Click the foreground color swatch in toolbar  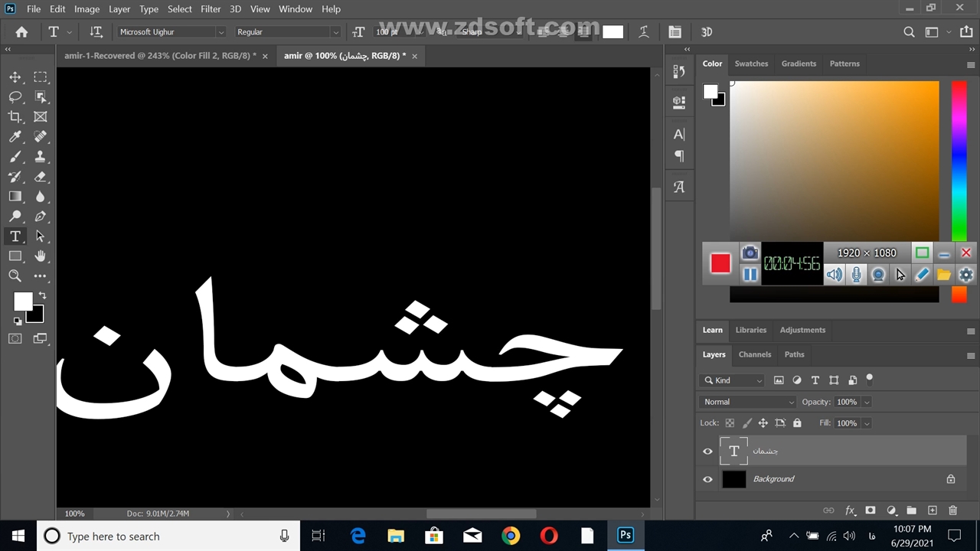pos(23,302)
